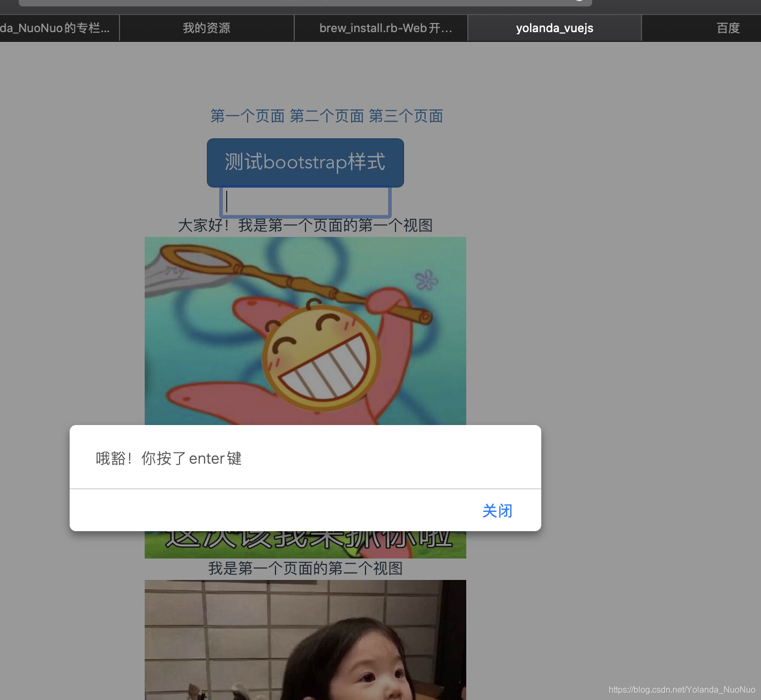Viewport: 761px width, 700px height.
Task: Focus the empty text input below the bootstrap button
Action: click(x=305, y=202)
